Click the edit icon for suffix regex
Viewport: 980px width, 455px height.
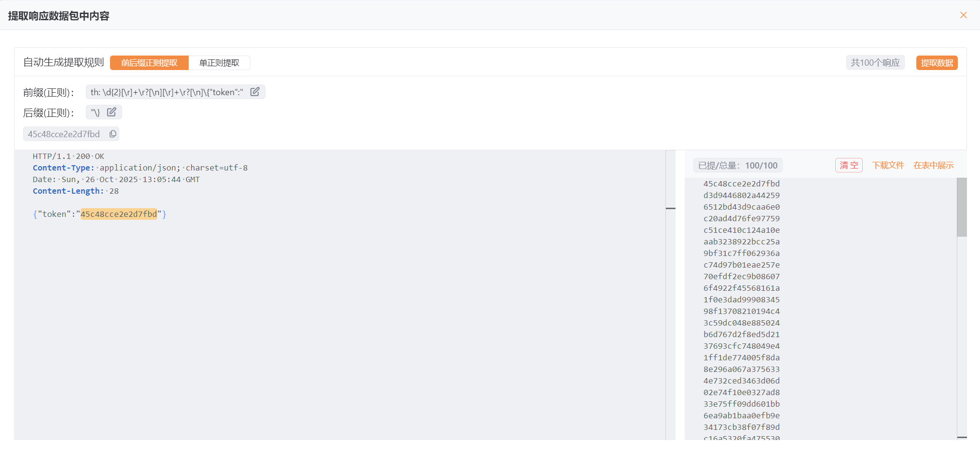(x=111, y=112)
